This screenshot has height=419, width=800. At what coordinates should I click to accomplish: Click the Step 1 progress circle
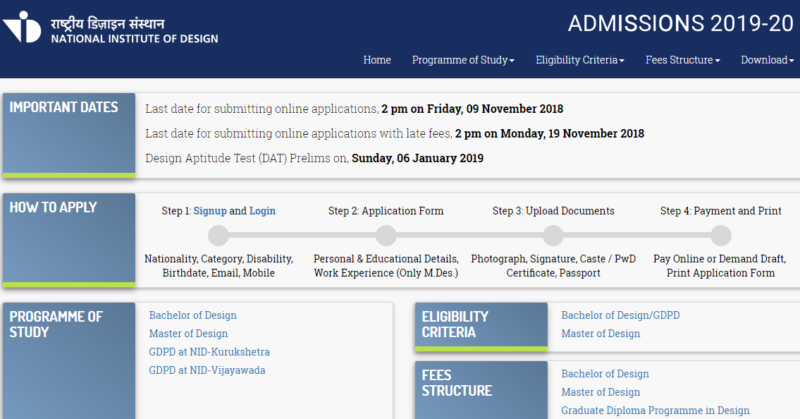point(218,236)
